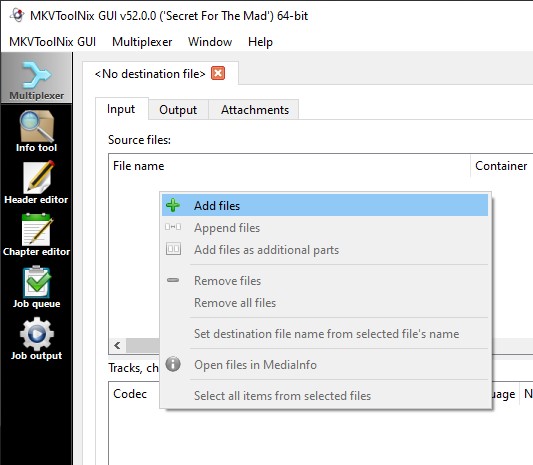This screenshot has height=465, width=533.
Task: Choose Set destination file name from selected file
Action: (325, 333)
